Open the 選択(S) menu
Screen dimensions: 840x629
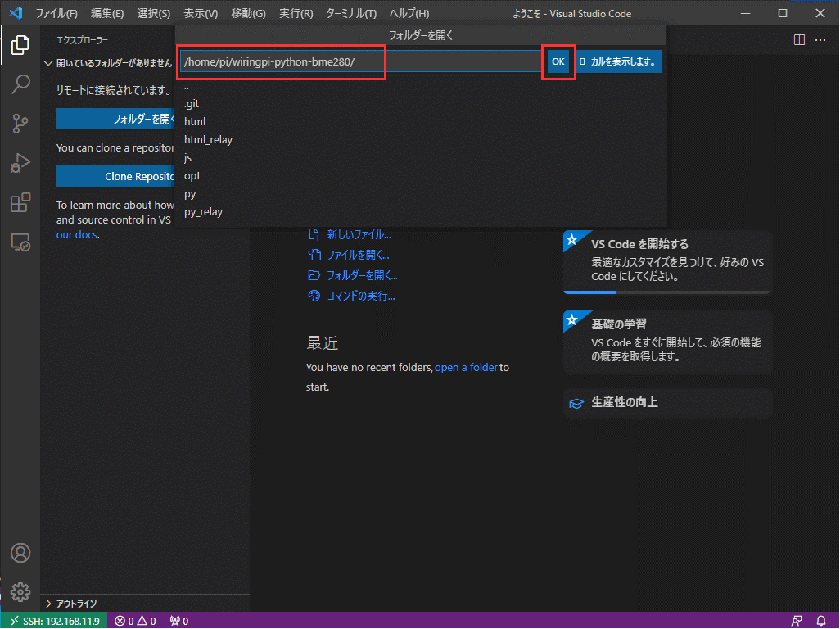click(153, 13)
